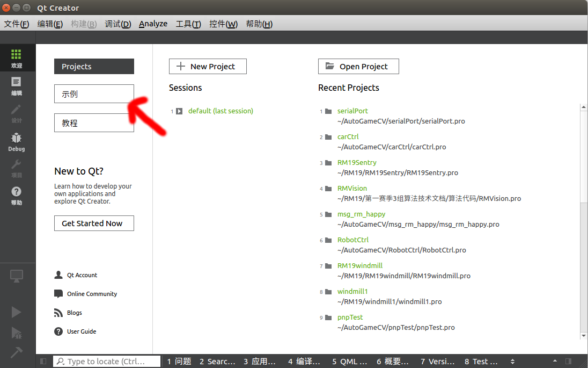The height and width of the screenshot is (368, 588).
Task: Toggle the right sidebar icon in status bar
Action: [x=569, y=361]
